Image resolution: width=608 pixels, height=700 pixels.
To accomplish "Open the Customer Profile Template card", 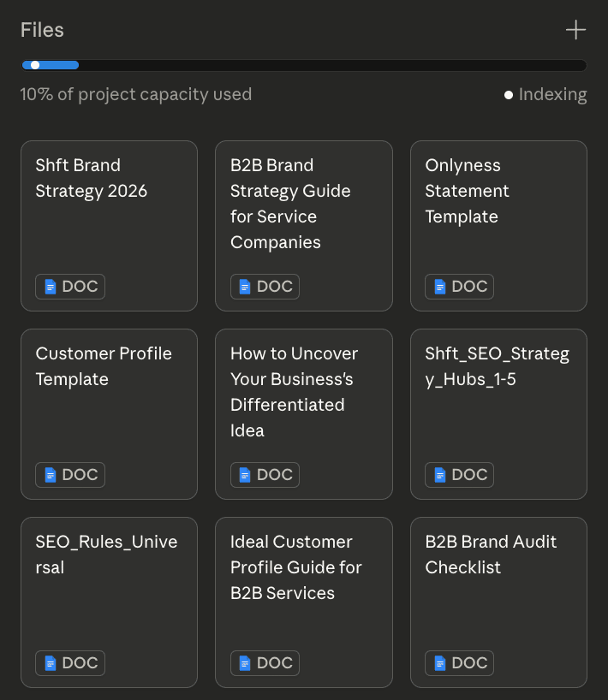I will pos(103,366).
